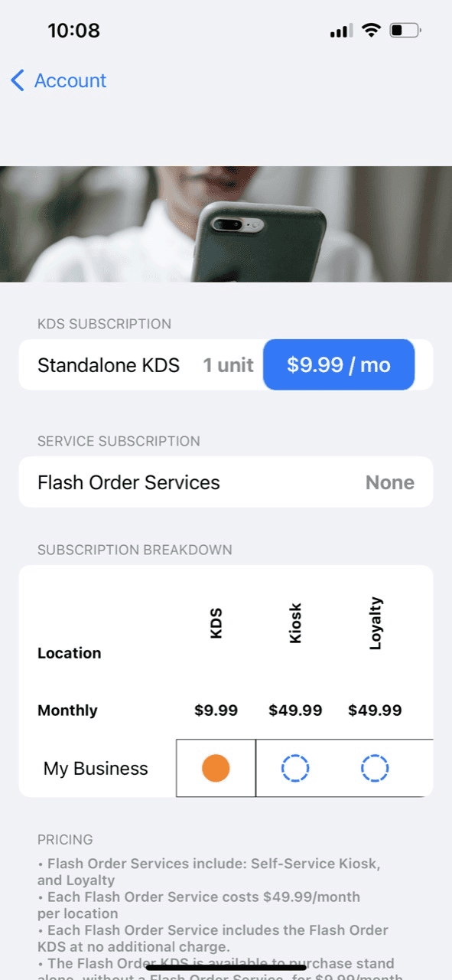Tap the cellular signal bars icon
This screenshot has width=452, height=980.
341,31
